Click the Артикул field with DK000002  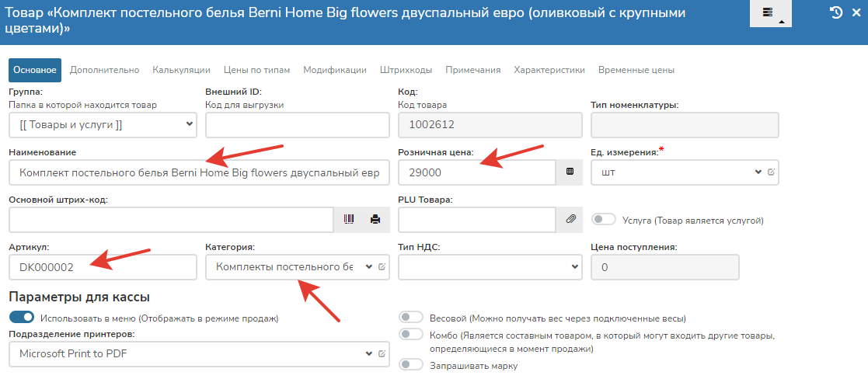pos(103,267)
